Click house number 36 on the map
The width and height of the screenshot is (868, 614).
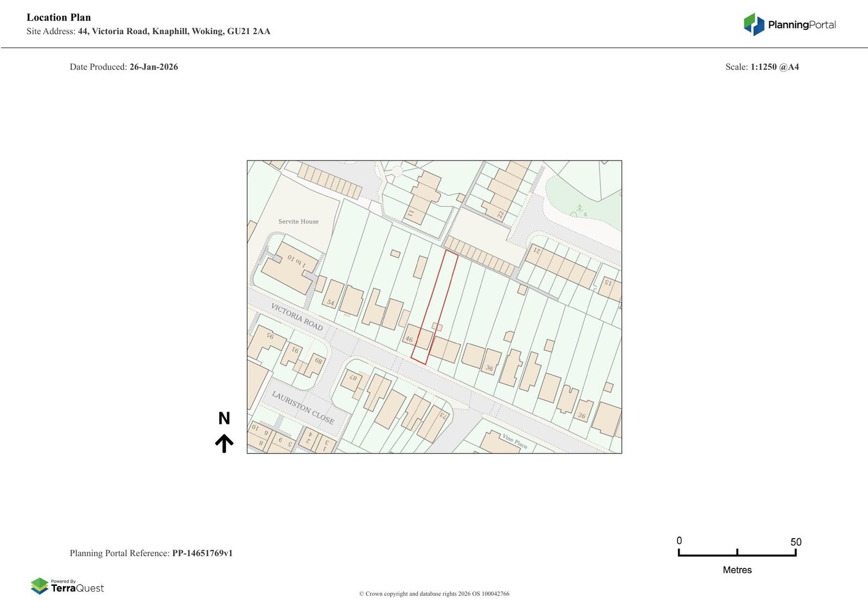coord(489,368)
